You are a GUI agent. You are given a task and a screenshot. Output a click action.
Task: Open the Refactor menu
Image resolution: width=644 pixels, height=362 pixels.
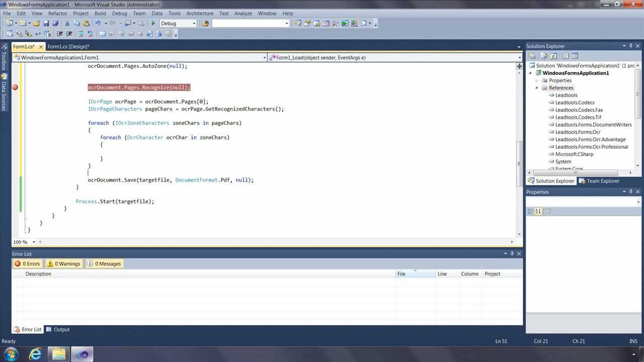[x=58, y=14]
